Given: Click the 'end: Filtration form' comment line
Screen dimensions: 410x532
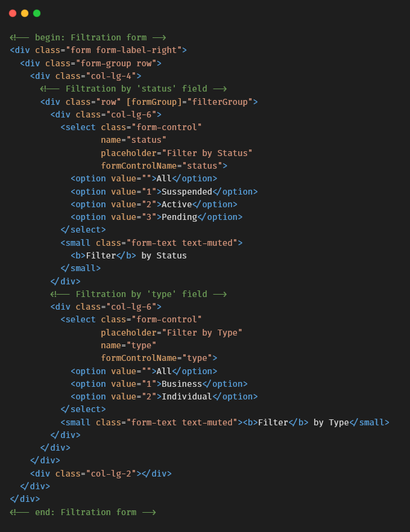Looking at the screenshot, I should (x=83, y=512).
